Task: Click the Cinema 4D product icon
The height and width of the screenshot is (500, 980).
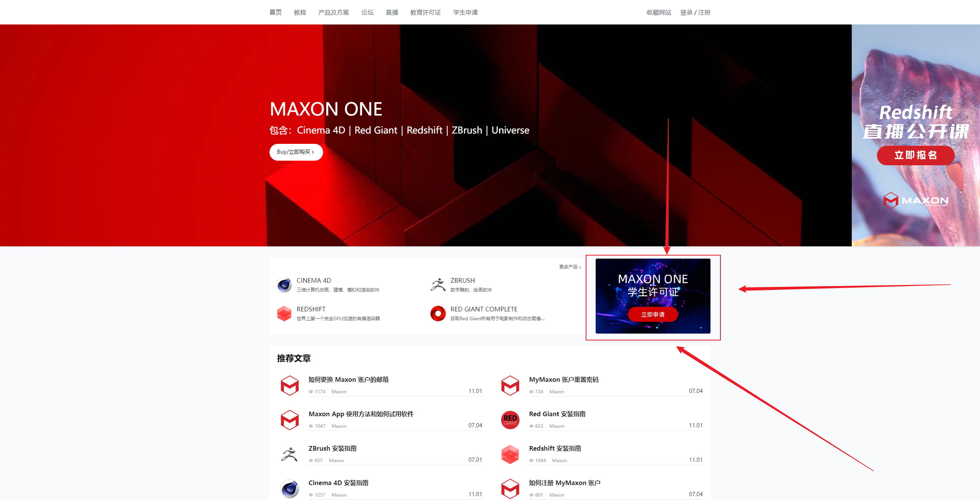Action: [x=284, y=285]
